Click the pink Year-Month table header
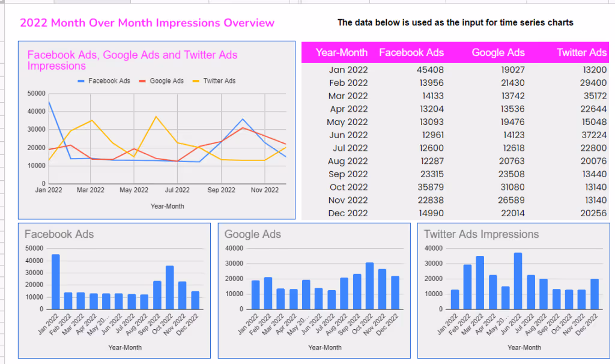 point(342,52)
